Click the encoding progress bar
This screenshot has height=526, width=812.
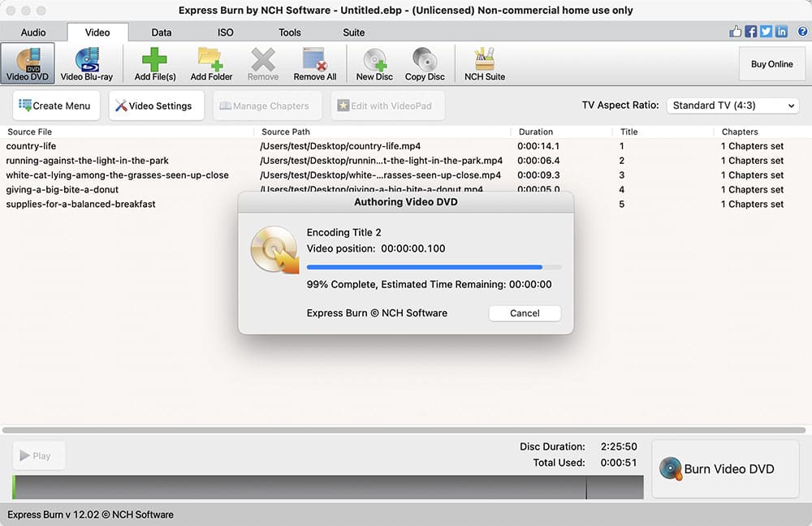434,267
